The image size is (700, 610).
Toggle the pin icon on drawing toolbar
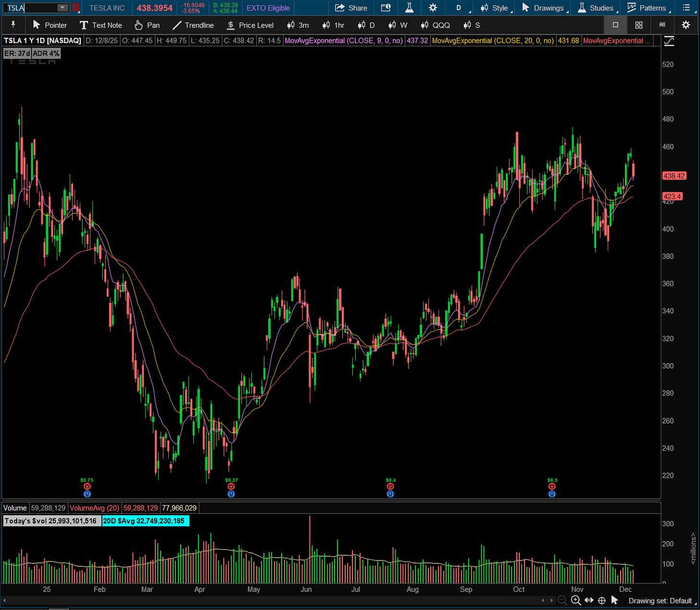[x=12, y=25]
